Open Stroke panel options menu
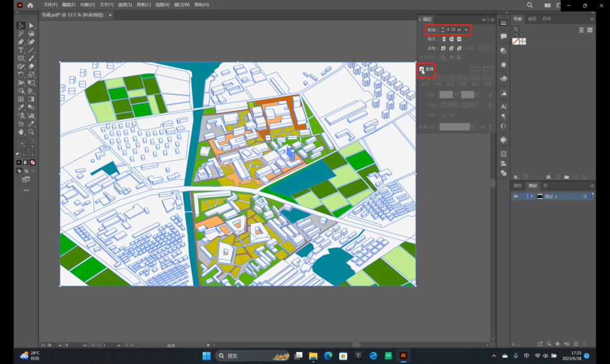The height and width of the screenshot is (364, 610). click(493, 19)
